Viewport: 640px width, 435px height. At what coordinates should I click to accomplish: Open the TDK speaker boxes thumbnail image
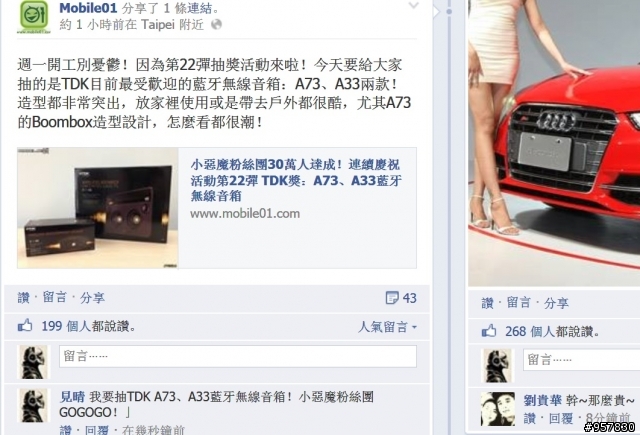coord(98,208)
